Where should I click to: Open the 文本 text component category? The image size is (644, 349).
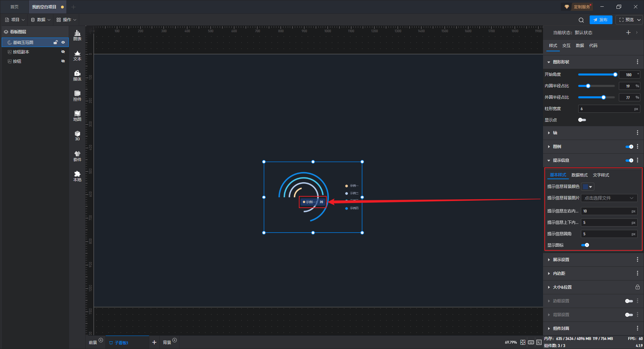(x=77, y=55)
